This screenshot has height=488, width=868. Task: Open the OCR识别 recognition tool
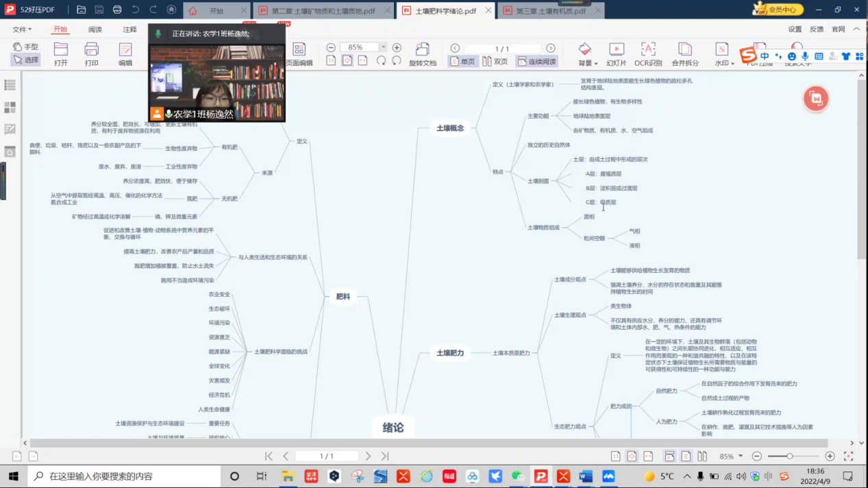click(647, 53)
